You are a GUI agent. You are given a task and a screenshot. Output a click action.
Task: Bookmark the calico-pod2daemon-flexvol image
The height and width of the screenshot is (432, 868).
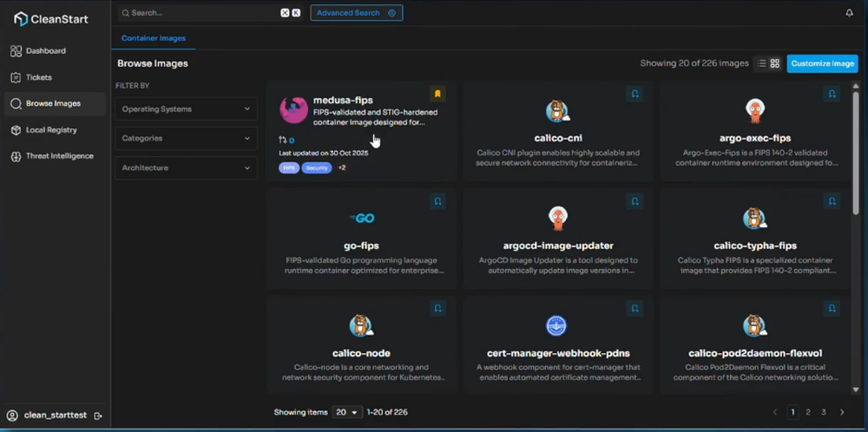[x=832, y=309]
